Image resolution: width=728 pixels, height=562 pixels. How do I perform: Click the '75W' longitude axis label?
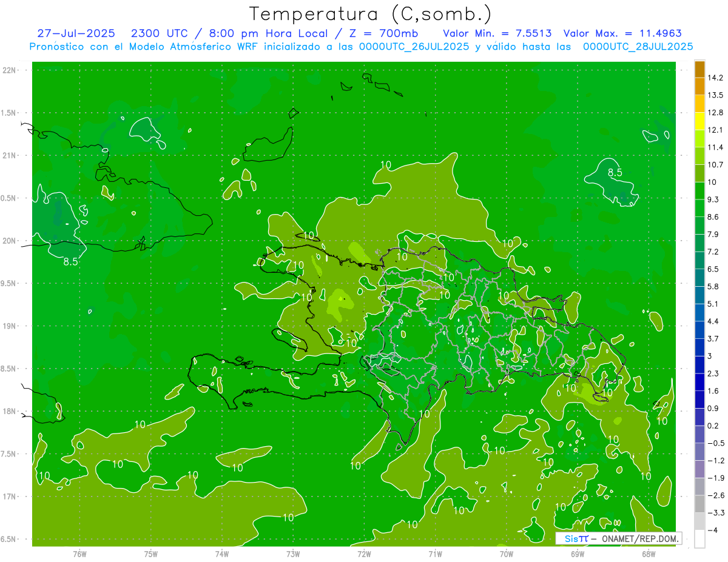(x=151, y=554)
